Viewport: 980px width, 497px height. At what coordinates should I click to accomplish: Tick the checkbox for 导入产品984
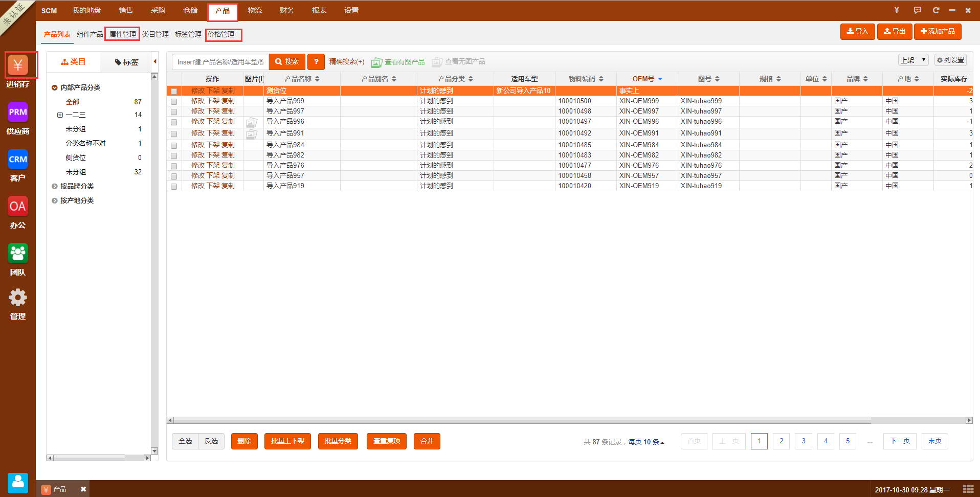(174, 146)
